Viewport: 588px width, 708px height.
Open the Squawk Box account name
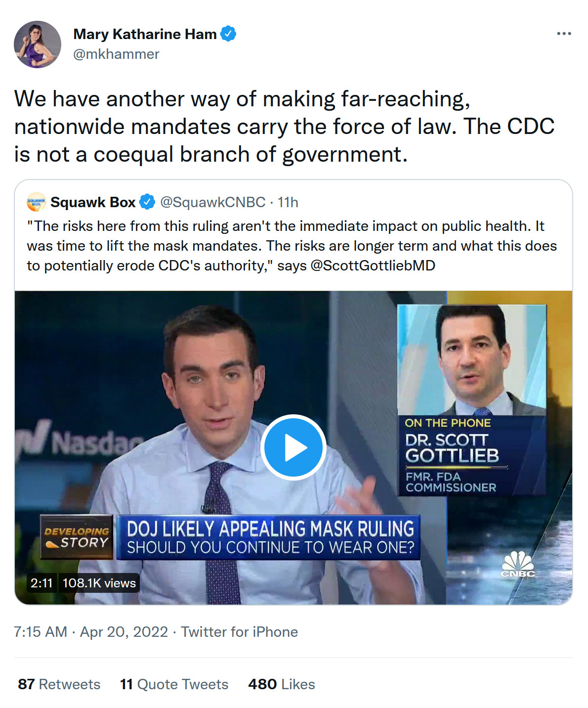[x=93, y=202]
